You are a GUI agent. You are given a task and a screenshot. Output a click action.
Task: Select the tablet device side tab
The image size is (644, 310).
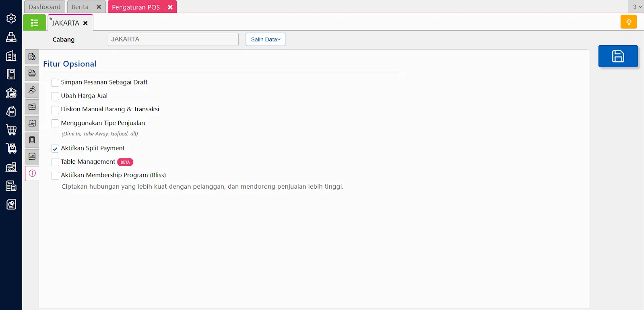[x=32, y=140]
